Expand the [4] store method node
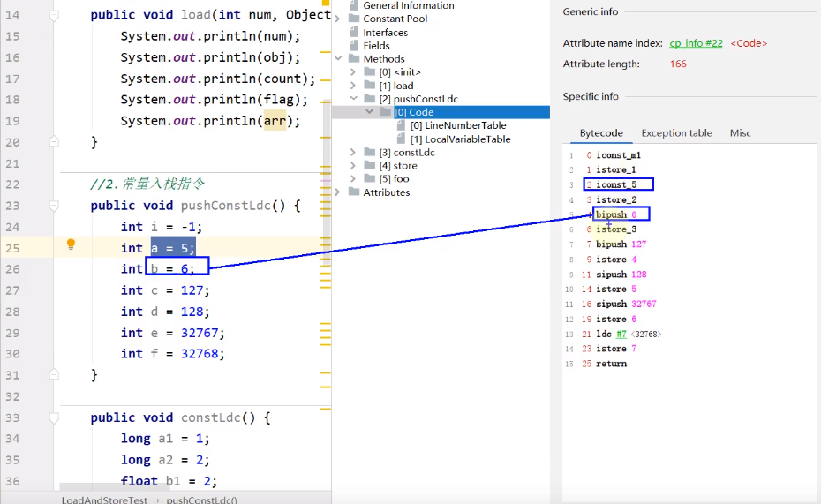This screenshot has width=821, height=504. pyautogui.click(x=353, y=165)
